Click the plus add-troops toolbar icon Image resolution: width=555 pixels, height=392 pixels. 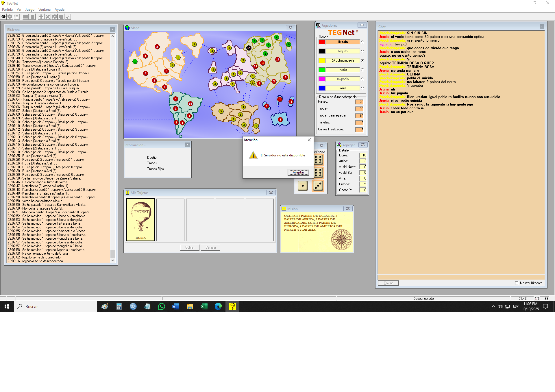click(x=41, y=17)
